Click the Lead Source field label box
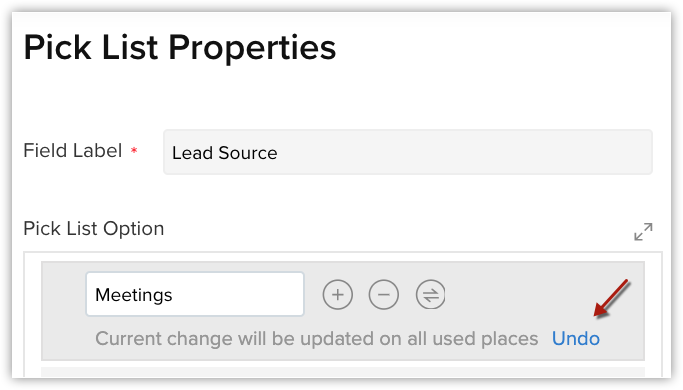683x390 pixels. point(408,152)
